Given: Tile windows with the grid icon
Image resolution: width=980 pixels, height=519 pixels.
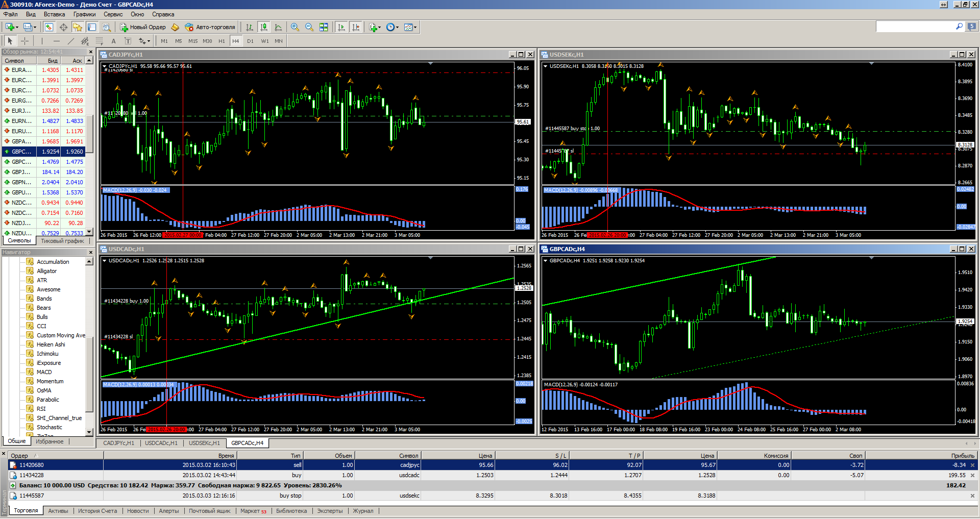Looking at the screenshot, I should click(324, 27).
